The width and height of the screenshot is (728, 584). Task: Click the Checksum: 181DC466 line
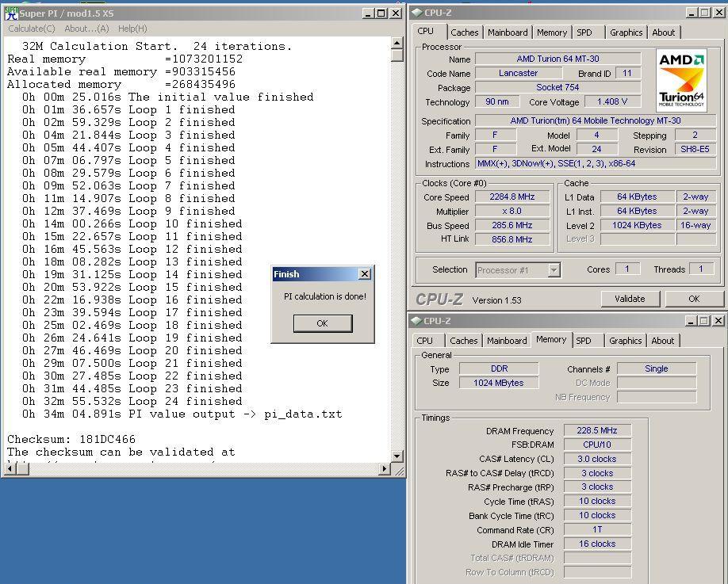[x=71, y=439]
